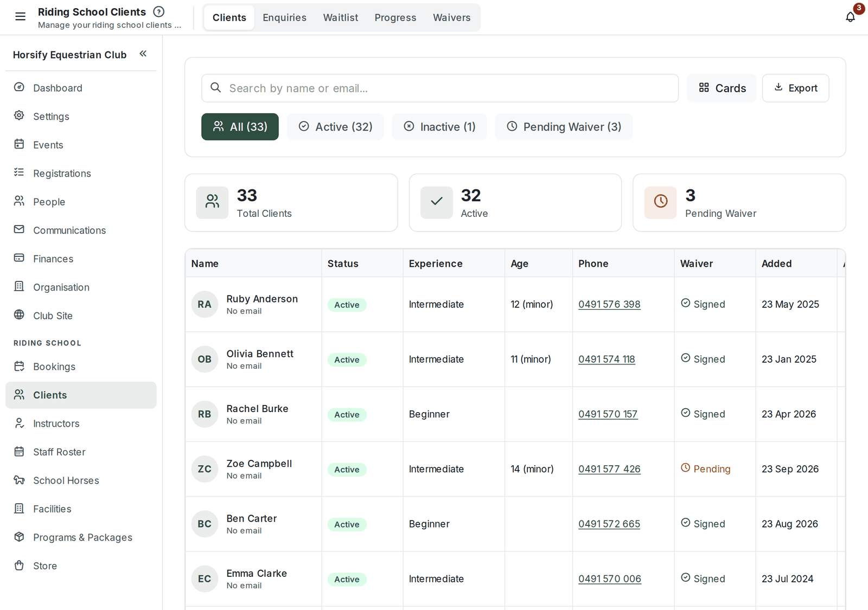Click the Settings gear icon

tap(19, 115)
